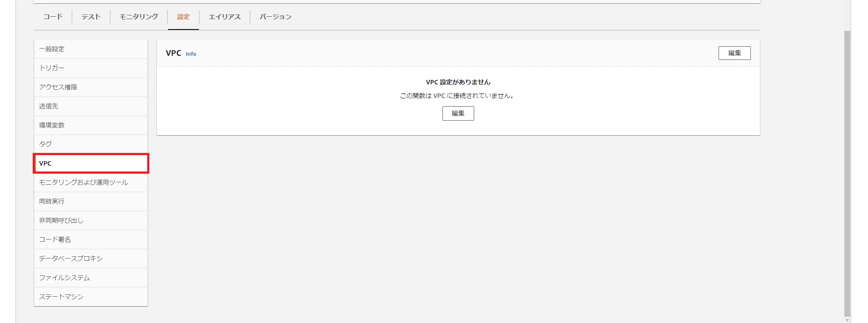This screenshot has width=868, height=323.
Task: Select the VPC sidebar item
Action: pyautogui.click(x=91, y=163)
